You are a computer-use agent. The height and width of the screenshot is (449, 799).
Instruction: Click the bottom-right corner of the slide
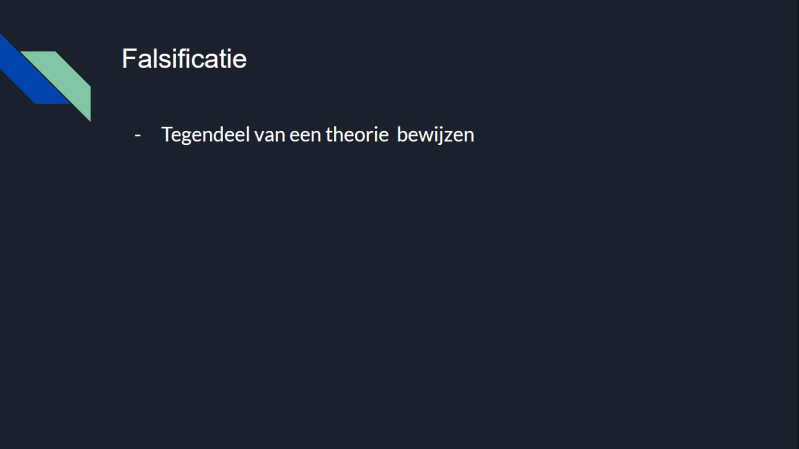pos(790,441)
